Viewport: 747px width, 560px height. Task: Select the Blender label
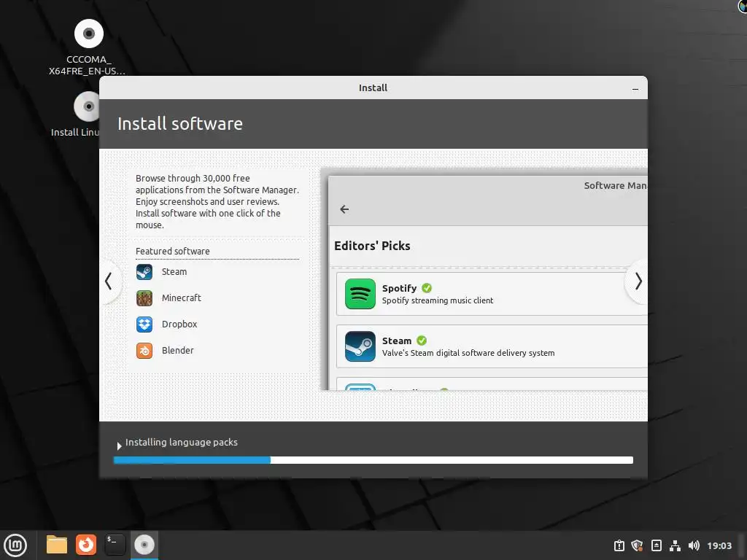178,350
